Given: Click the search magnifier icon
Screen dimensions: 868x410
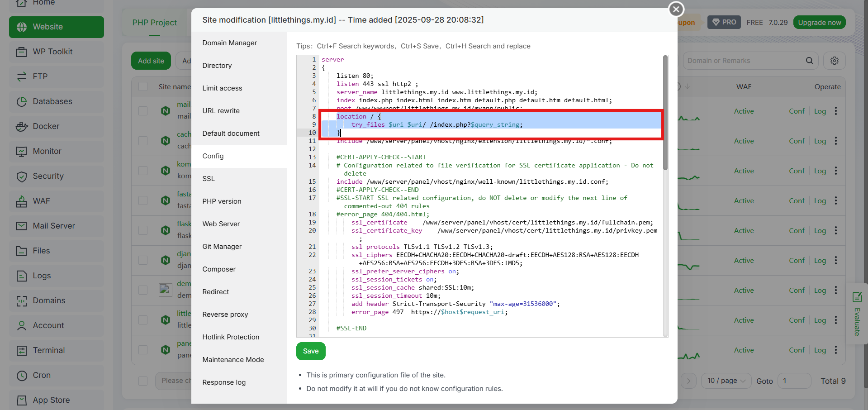Looking at the screenshot, I should [810, 61].
